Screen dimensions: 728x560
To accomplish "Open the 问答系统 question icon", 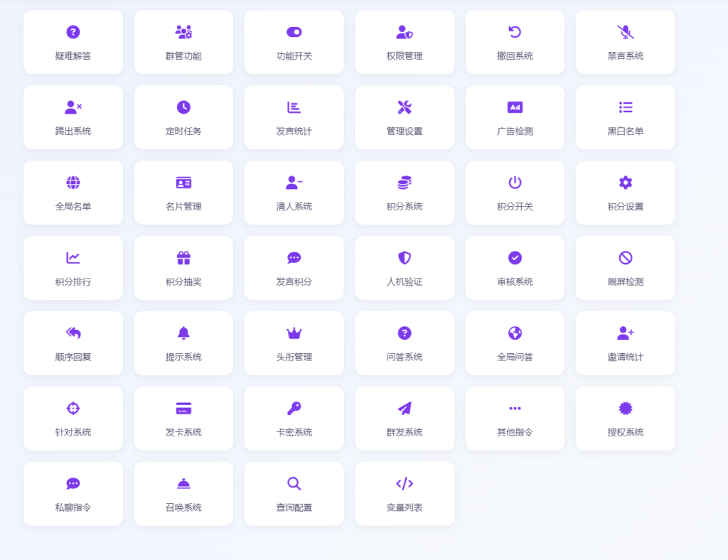I will [x=405, y=333].
